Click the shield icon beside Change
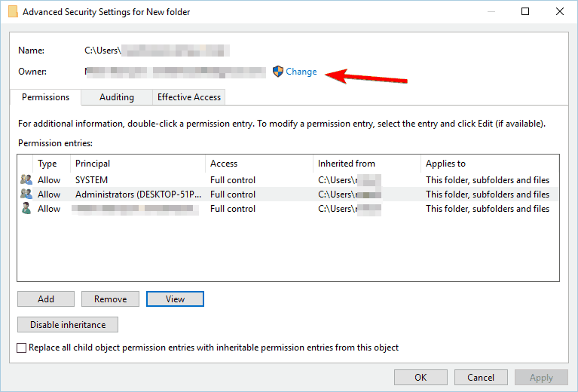 coord(278,72)
